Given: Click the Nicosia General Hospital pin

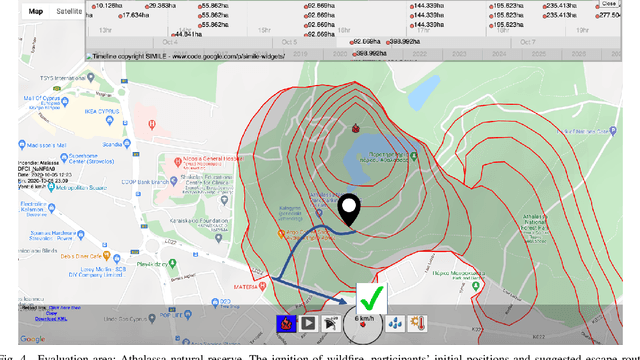Looking at the screenshot, I should [x=178, y=162].
